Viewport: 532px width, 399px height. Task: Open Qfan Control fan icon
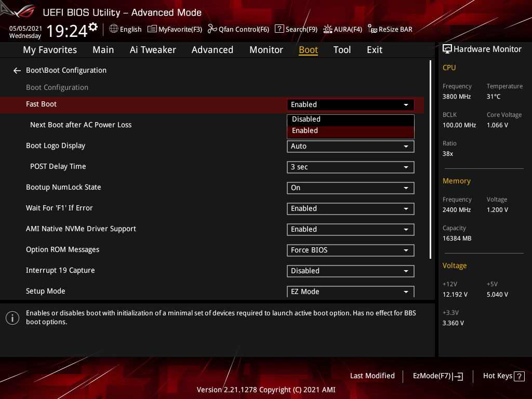click(x=212, y=29)
